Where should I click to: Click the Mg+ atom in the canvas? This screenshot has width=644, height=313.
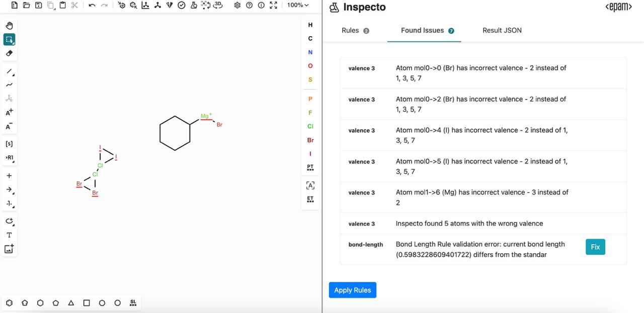pos(206,116)
